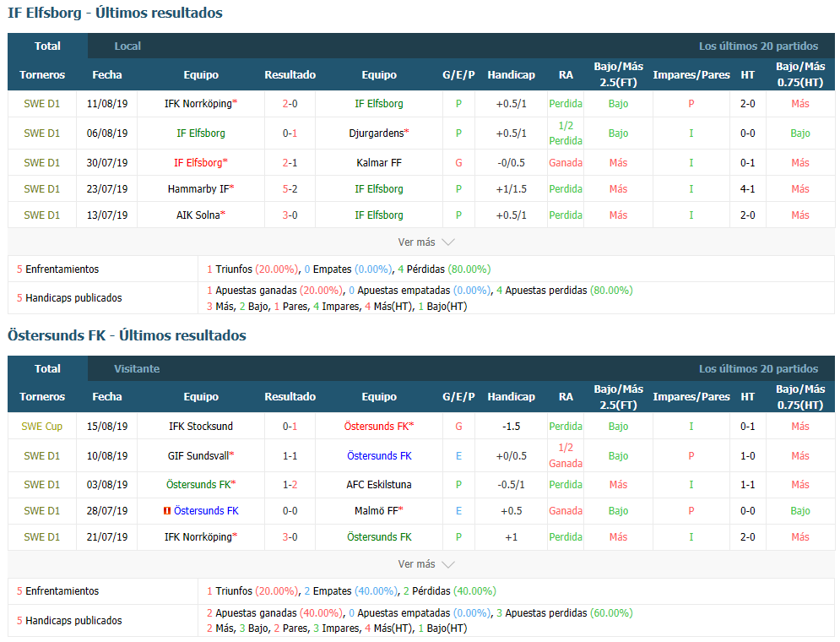
Task: Open Djurgardens team link
Action: (379, 133)
